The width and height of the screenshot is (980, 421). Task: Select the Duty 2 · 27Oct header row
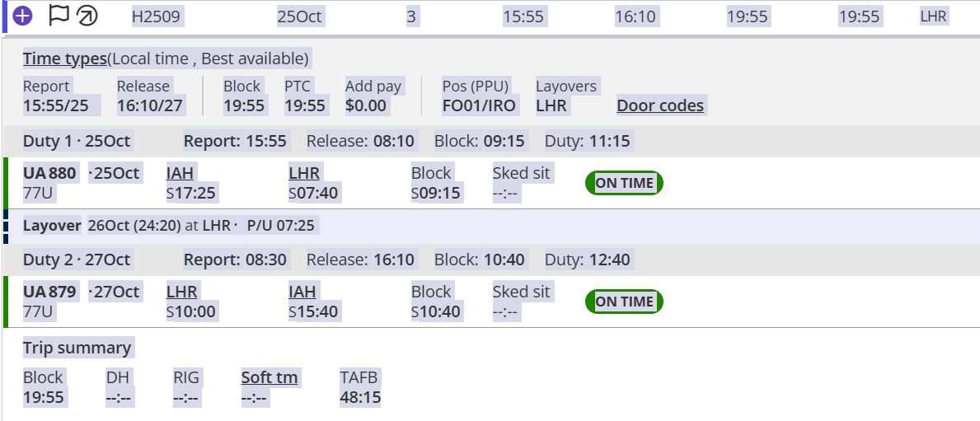coord(491,260)
